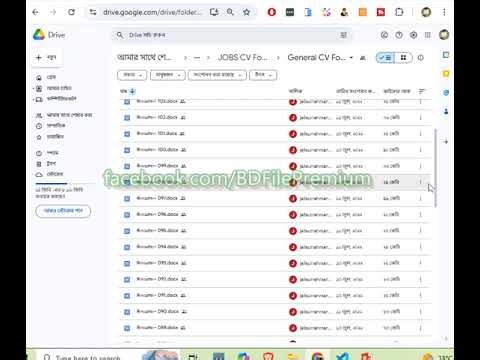Expand My Drive tree arrow
Viewport: 480px width, 360px height.
34,88
